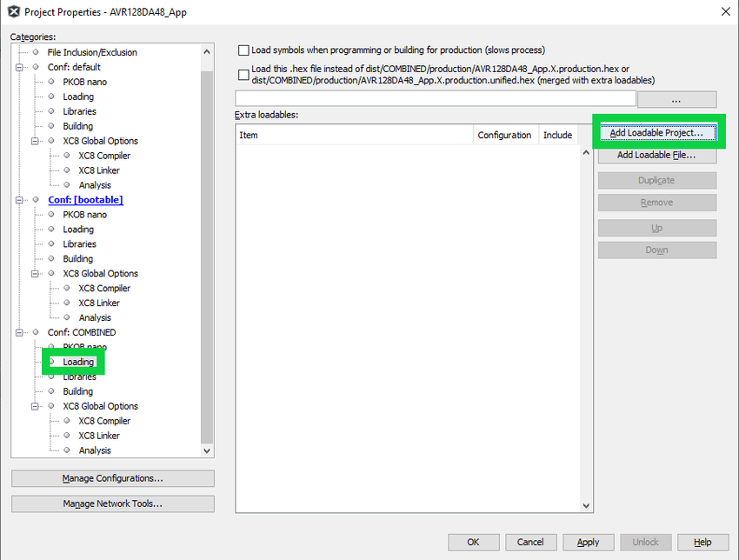Viewport: 739px width, 560px height.
Task: Click Add Loadable File button
Action: (656, 156)
